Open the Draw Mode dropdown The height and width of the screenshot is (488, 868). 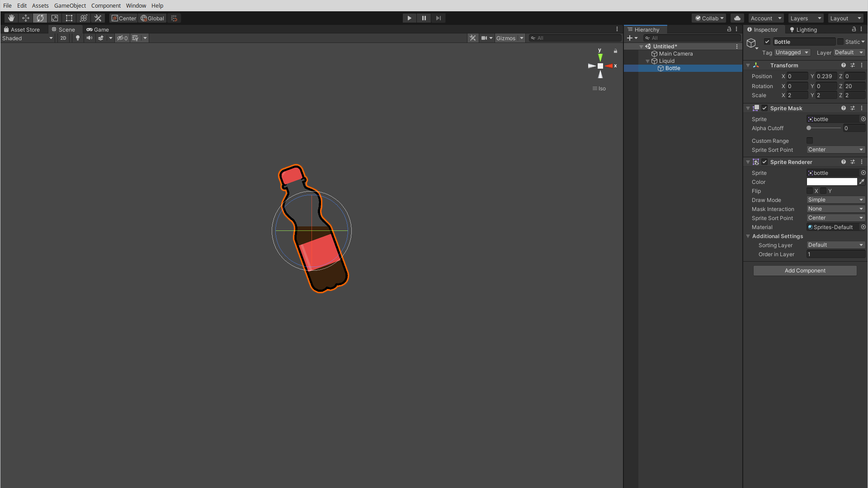point(836,200)
